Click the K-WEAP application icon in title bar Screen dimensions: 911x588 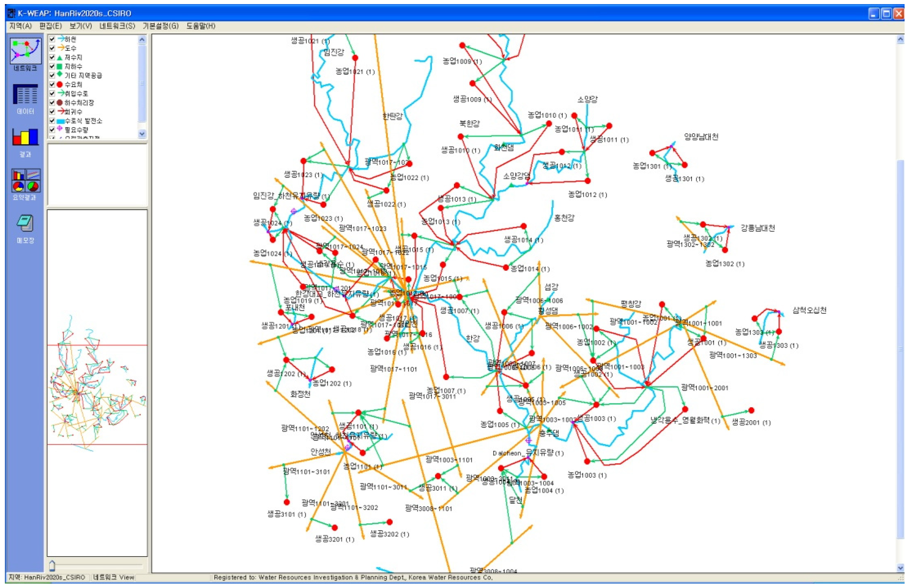coord(12,13)
